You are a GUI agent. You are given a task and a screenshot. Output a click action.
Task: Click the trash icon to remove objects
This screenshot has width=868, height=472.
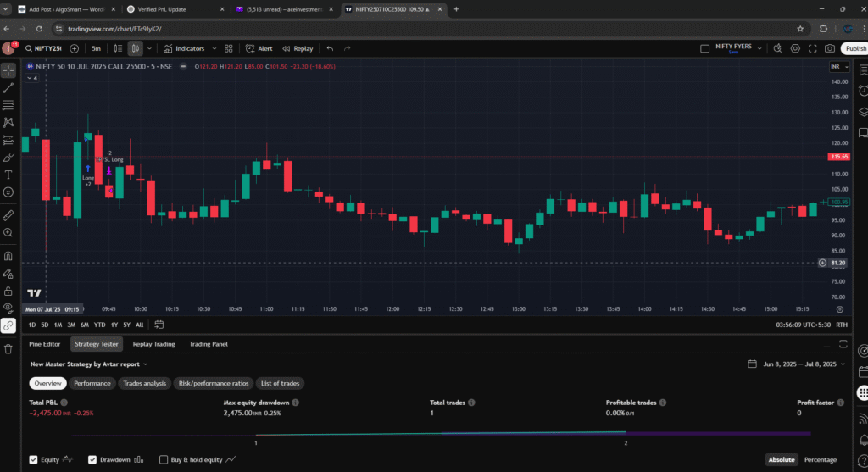tap(8, 348)
